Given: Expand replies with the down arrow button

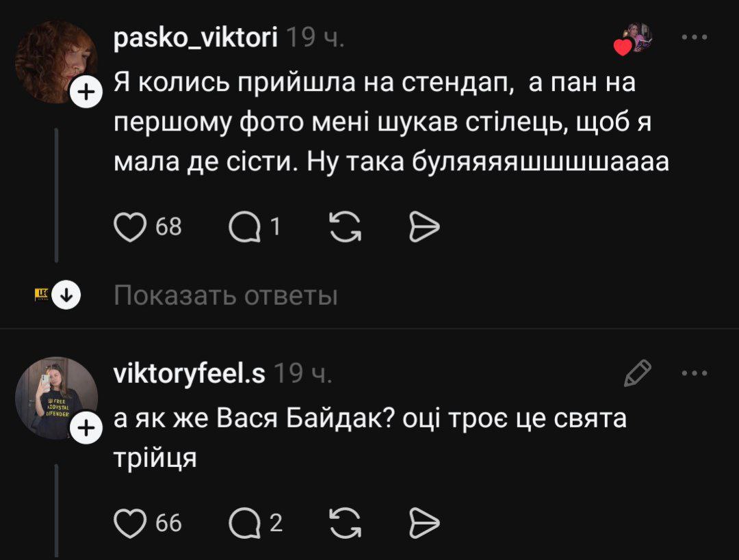Looking at the screenshot, I should 67,296.
